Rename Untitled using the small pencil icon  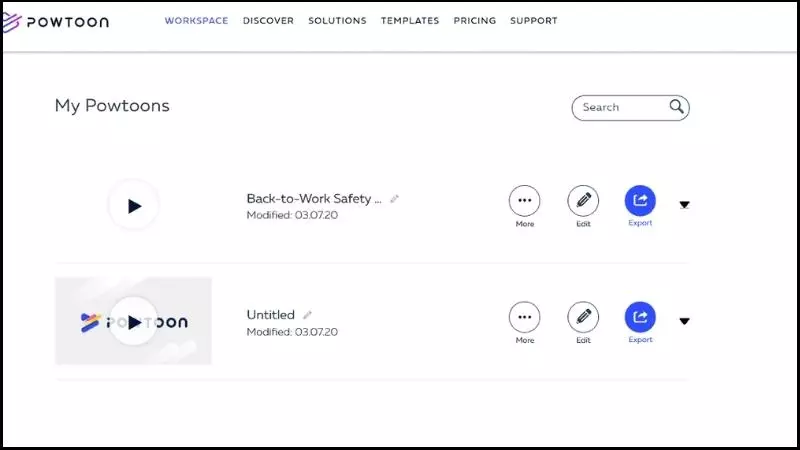coord(307,315)
